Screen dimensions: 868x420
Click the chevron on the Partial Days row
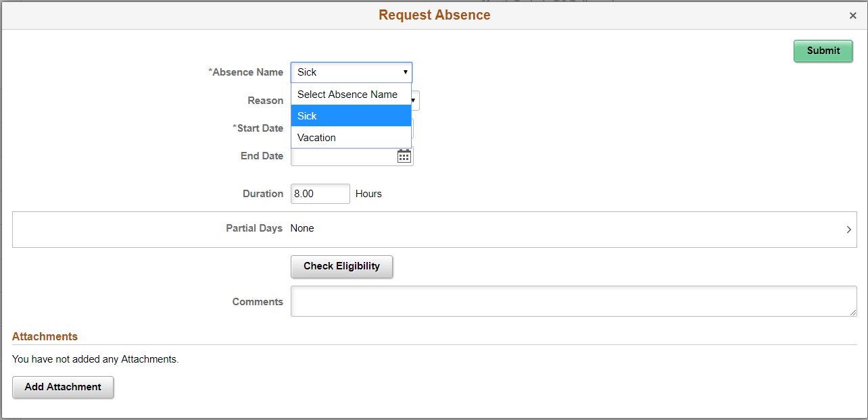(848, 230)
